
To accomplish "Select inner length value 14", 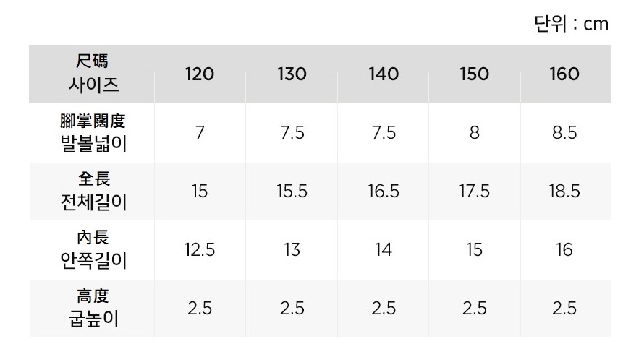I will (x=384, y=250).
